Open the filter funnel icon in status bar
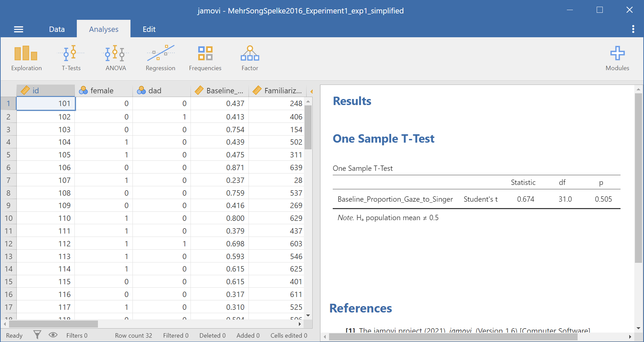 [37, 335]
